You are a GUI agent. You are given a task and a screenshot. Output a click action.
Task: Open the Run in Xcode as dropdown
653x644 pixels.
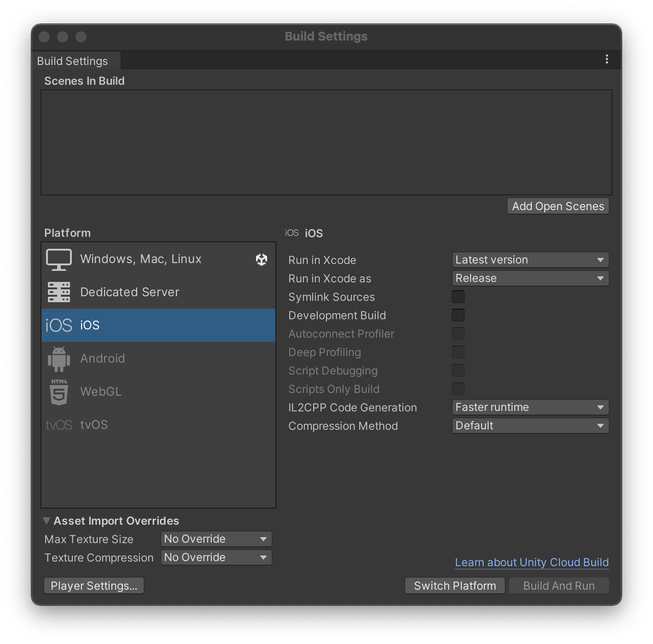531,278
